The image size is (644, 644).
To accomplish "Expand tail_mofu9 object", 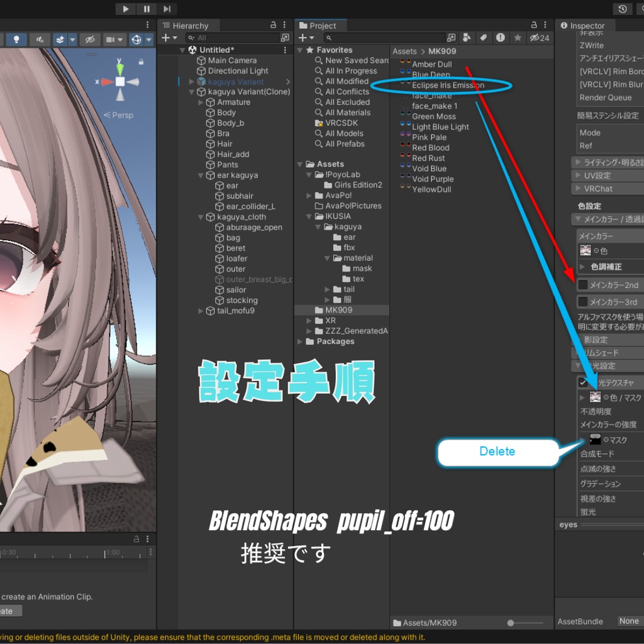I will pos(201,311).
